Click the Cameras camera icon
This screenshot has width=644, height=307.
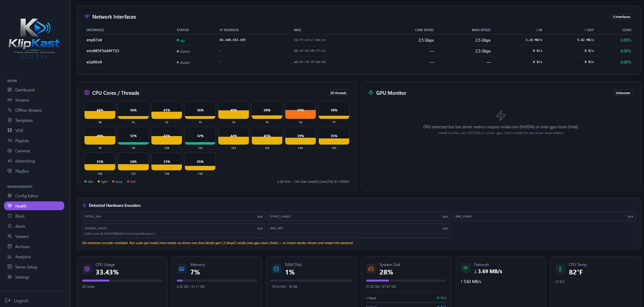[x=9, y=151]
